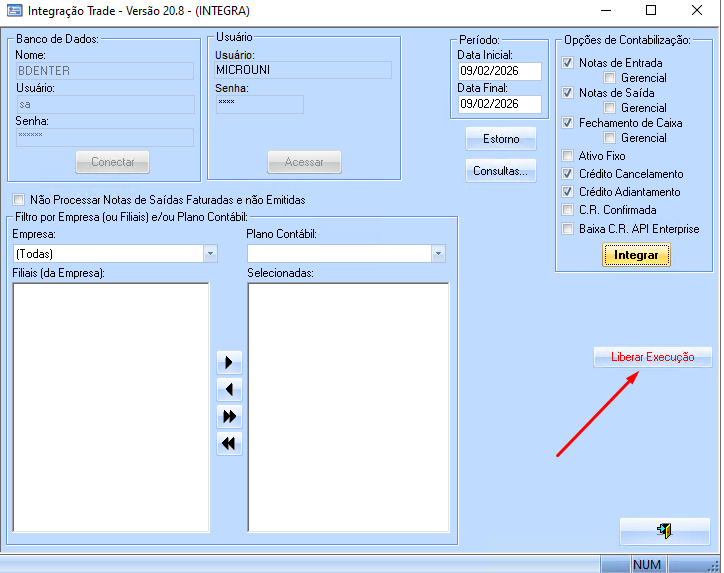Viewport: 724px width, 573px height.
Task: Click the single right arrow move button
Action: pos(229,363)
